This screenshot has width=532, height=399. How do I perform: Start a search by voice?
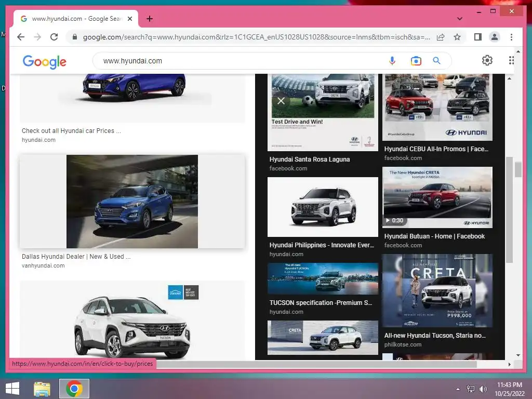[392, 61]
